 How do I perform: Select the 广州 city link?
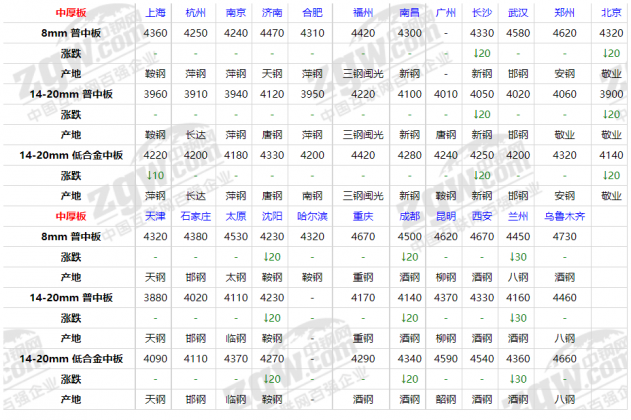pyautogui.click(x=446, y=15)
